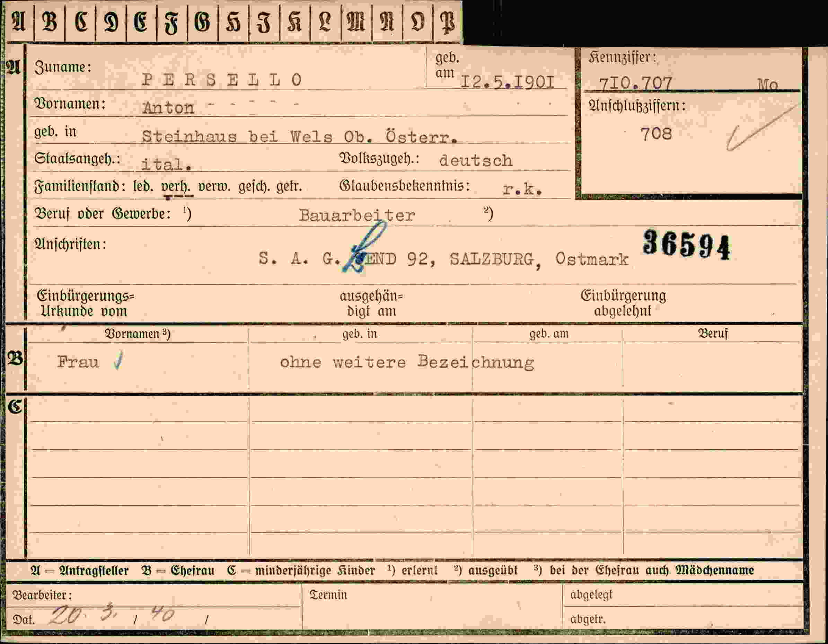This screenshot has width=828, height=644.
Task: Click the surname PERSELLO in the Zuname field
Action: click(222, 80)
